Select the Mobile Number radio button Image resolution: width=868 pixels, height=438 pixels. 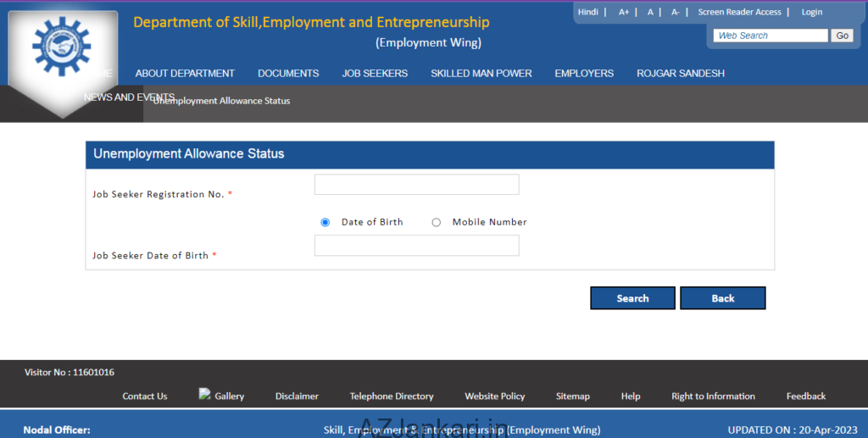pyautogui.click(x=437, y=222)
